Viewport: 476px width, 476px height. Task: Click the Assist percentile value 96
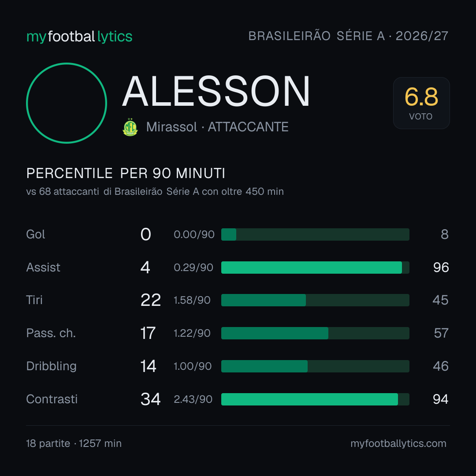pos(441,268)
